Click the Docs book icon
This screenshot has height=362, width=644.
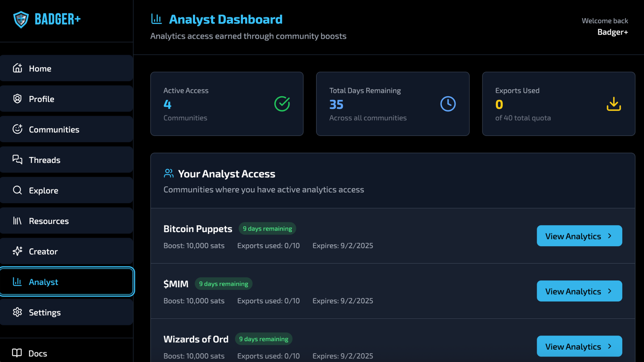point(17,353)
